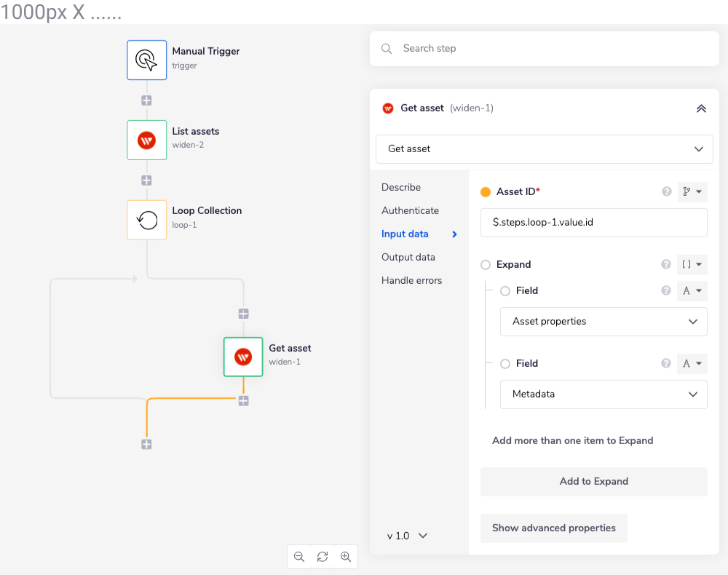Screen dimensions: 728x575
Task: Switch to the Output data tab
Action: pos(408,257)
